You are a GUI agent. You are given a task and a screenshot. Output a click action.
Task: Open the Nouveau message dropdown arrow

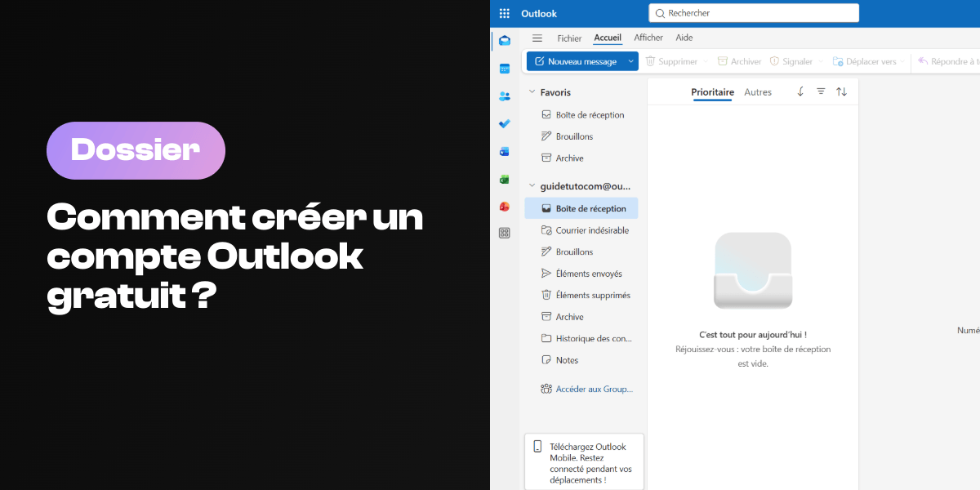[x=630, y=61]
